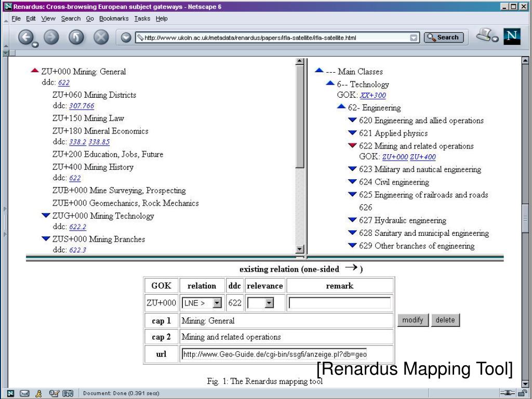The width and height of the screenshot is (532, 399).
Task: Open the URL history dropdown arrow
Action: click(414, 37)
